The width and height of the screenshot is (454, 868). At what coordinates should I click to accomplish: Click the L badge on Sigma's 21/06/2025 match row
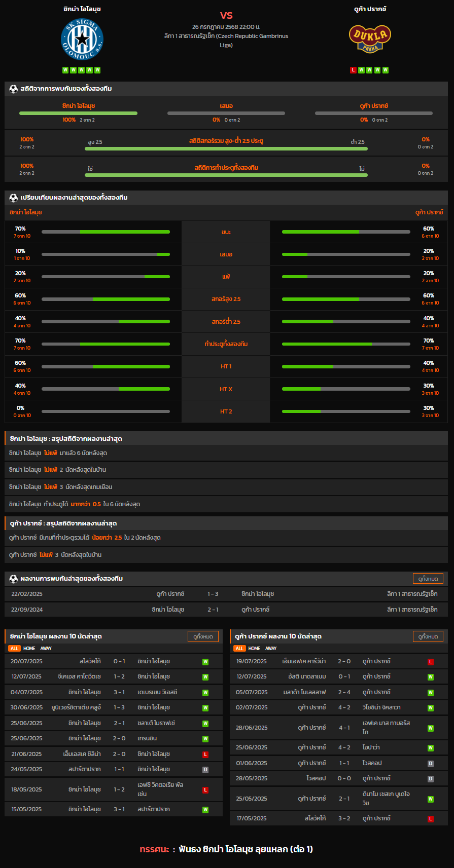click(205, 754)
